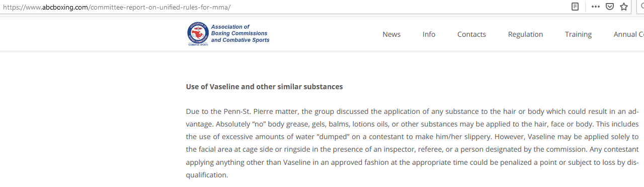Expand the Regulation menu
The image size is (644, 187).
(525, 34)
